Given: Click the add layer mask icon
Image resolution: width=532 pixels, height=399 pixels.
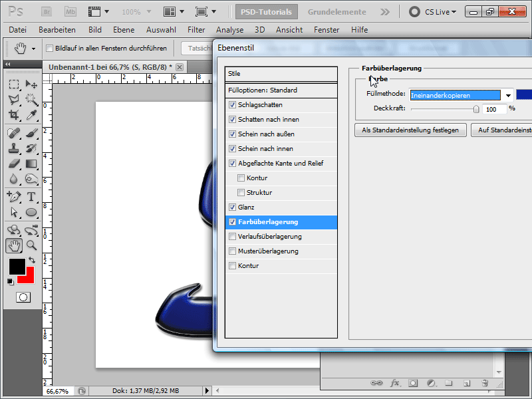Looking at the screenshot, I should coord(413,383).
